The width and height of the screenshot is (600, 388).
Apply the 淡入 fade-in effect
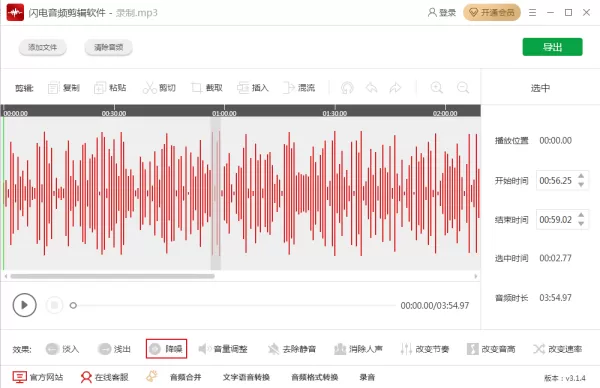[x=62, y=349]
